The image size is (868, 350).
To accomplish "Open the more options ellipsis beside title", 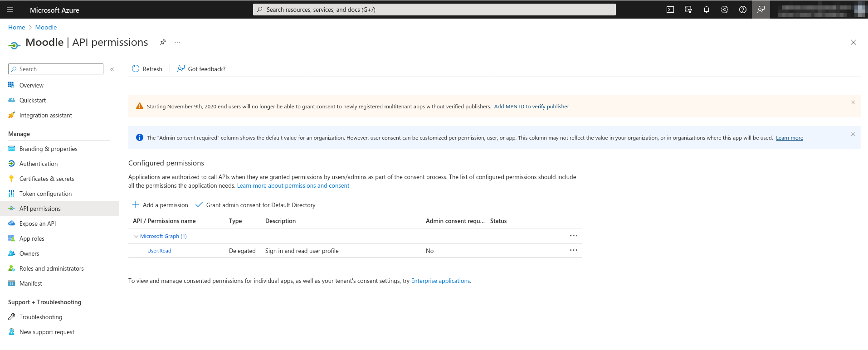I will tap(177, 42).
